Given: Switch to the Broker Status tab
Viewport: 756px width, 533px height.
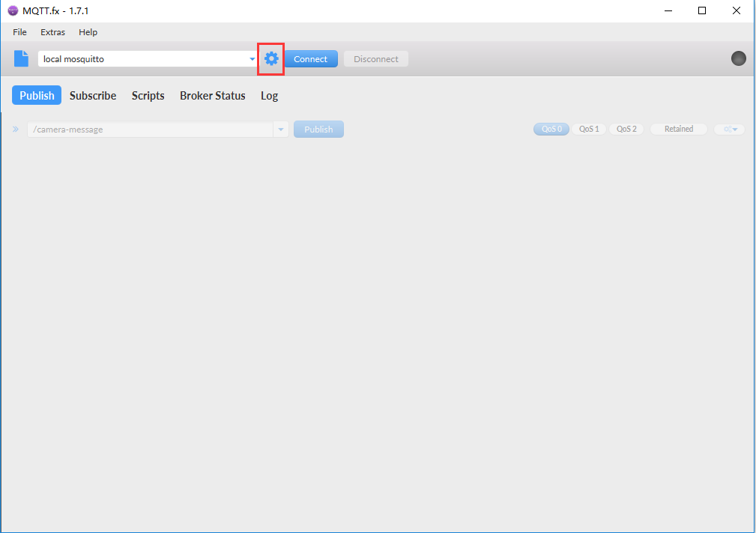Looking at the screenshot, I should tap(212, 95).
